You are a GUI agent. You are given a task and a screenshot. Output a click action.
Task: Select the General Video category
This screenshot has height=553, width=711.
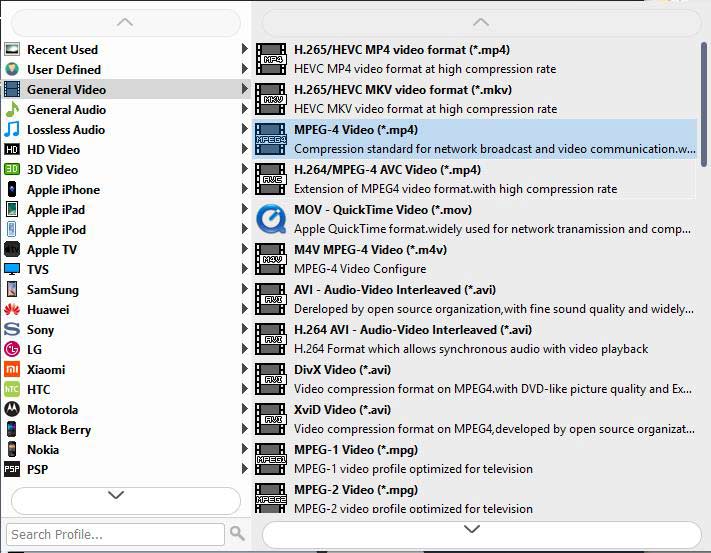(126, 89)
